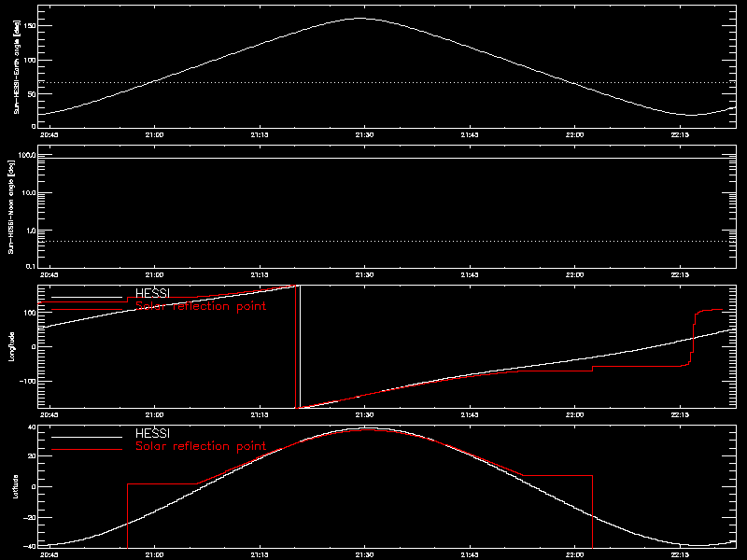Screen dimensions: 747x560
Task: Click the '100.0' tick label on Moon angle plot
Action: pyautogui.click(x=26, y=155)
